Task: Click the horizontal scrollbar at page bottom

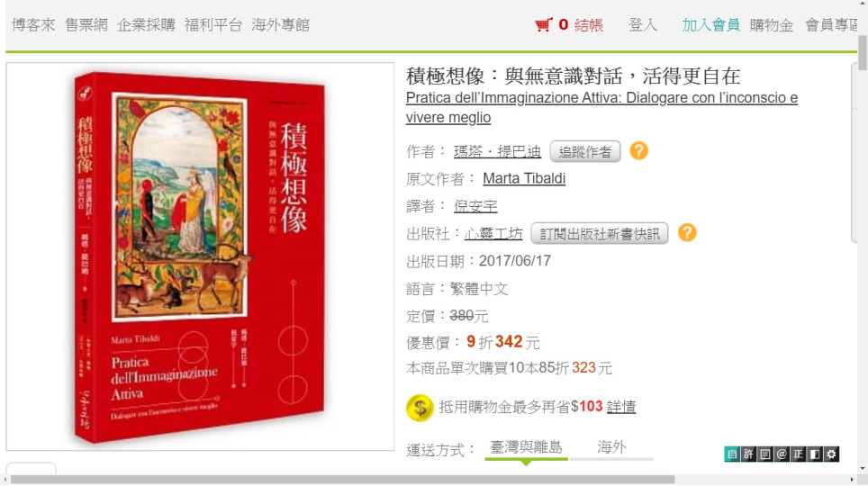Action: pyautogui.click(x=343, y=480)
